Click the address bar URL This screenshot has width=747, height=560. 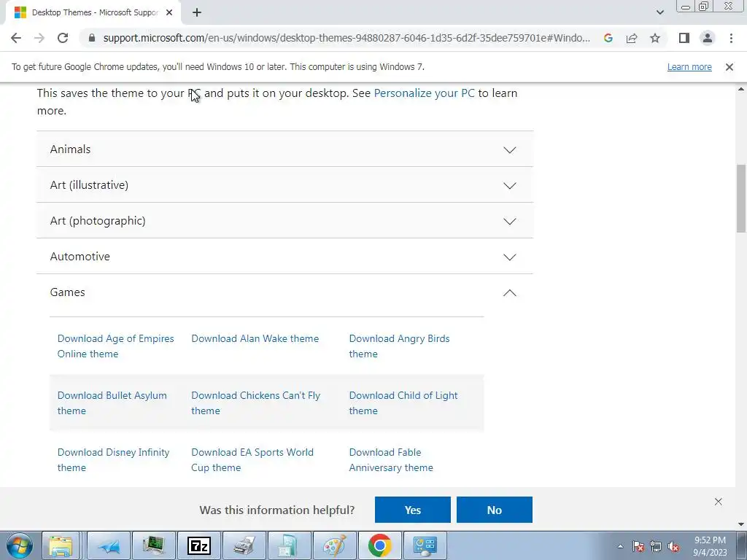click(347, 38)
